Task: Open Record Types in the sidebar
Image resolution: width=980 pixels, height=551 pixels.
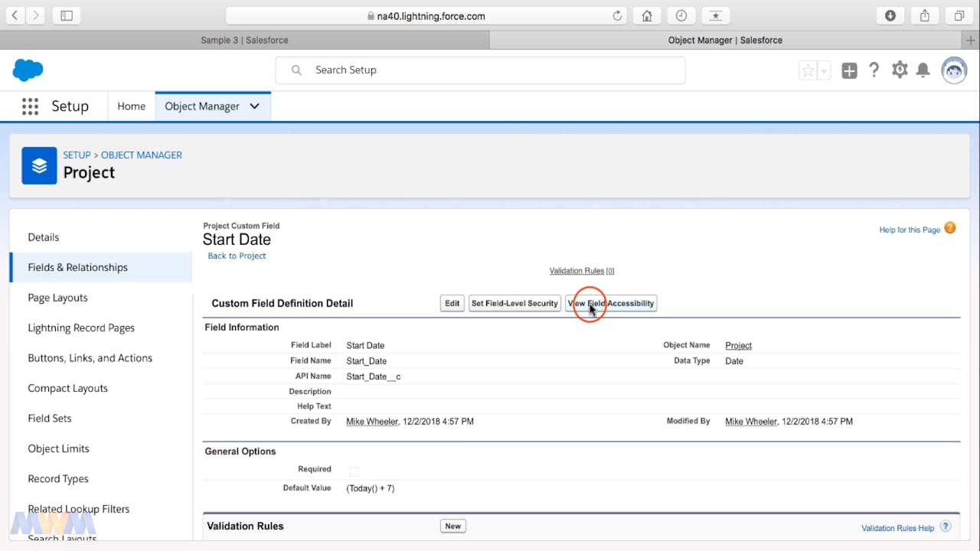Action: coord(58,479)
